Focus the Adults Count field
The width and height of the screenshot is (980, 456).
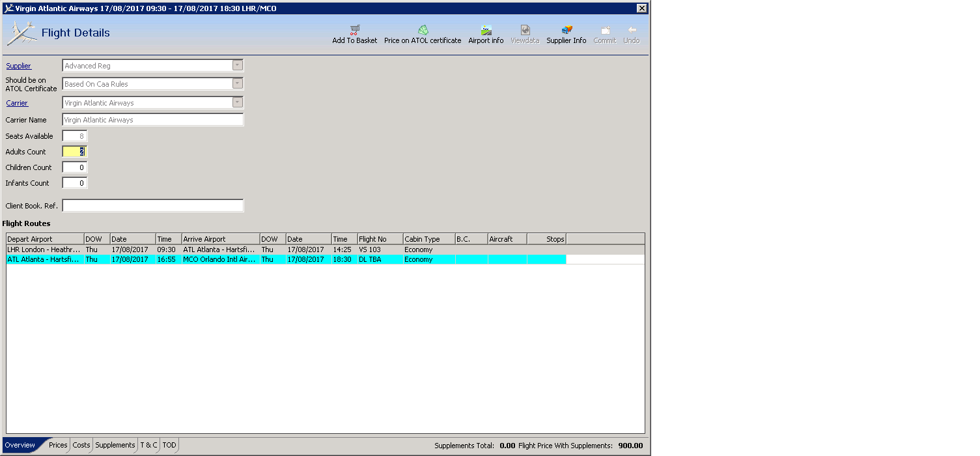[75, 152]
